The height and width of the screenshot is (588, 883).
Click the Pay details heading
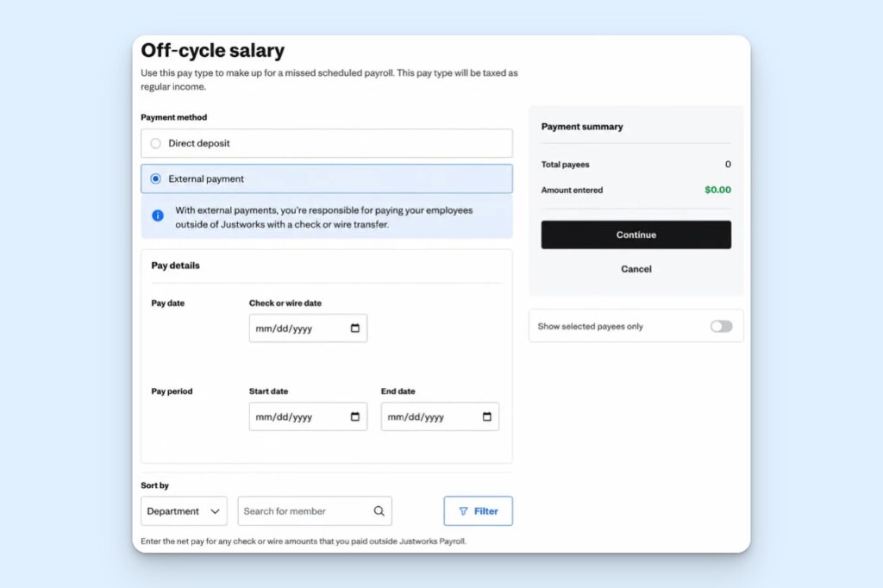click(176, 266)
